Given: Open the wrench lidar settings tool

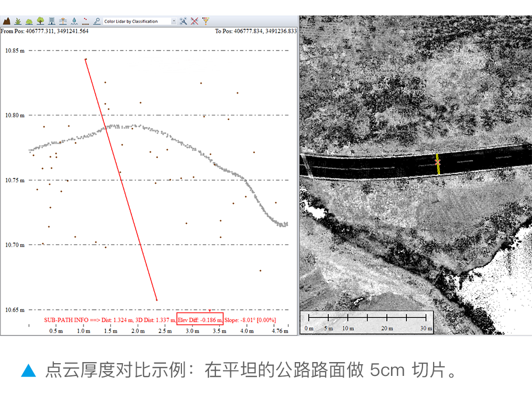Looking at the screenshot, I should [x=184, y=21].
